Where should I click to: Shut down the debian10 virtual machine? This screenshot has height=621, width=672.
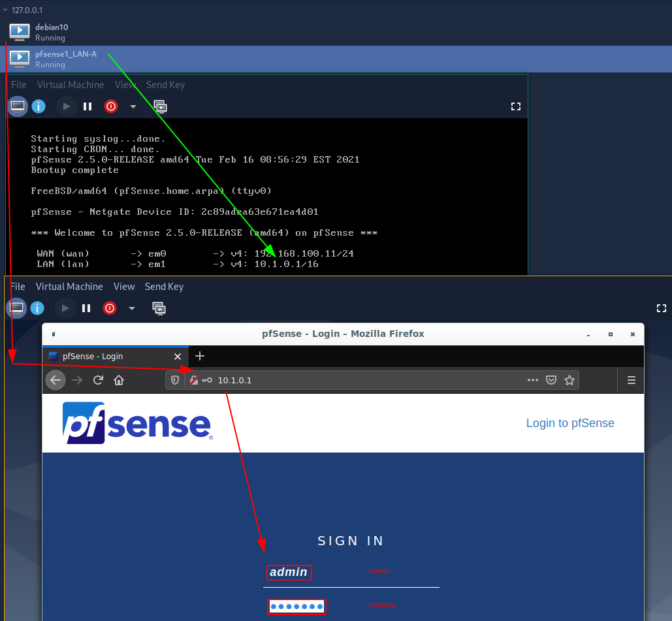(x=110, y=308)
